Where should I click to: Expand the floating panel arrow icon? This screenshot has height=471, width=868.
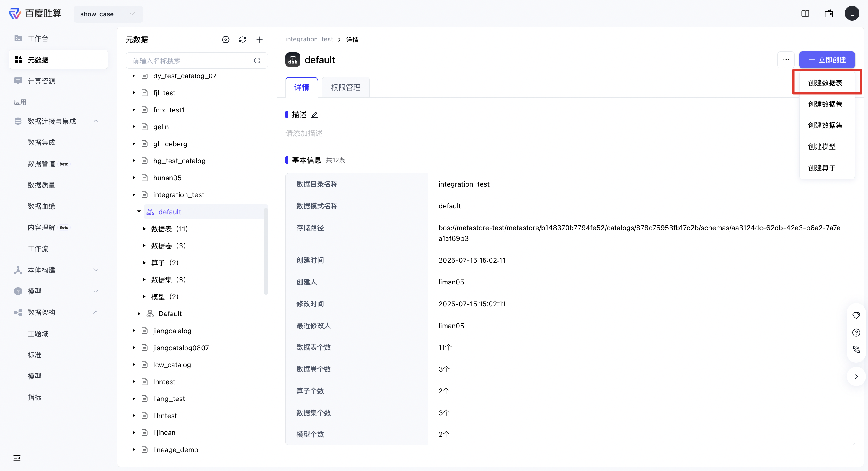856,376
